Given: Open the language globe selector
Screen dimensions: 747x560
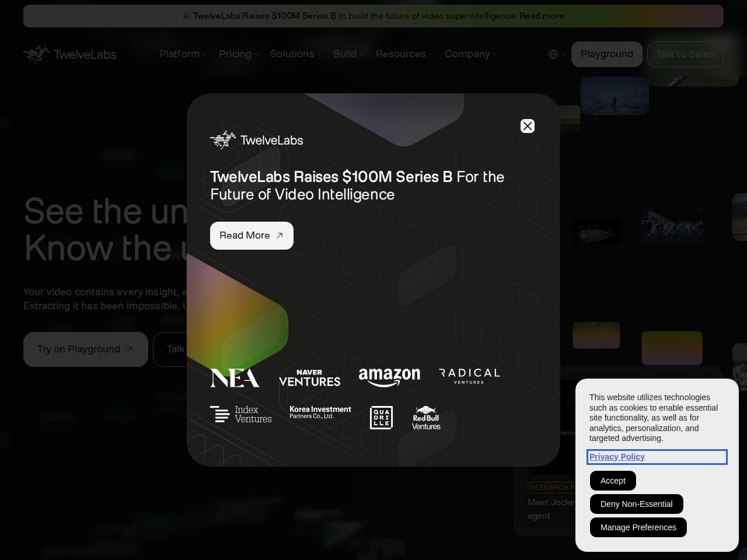Looking at the screenshot, I should tap(557, 54).
